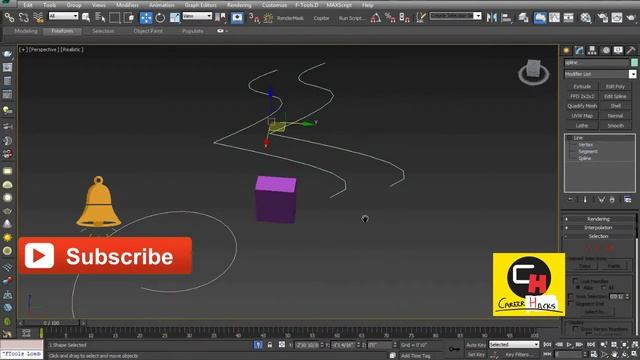Toggle the 3D Snaps icon
Screen dimensions: 640x360
[x=254, y=18]
